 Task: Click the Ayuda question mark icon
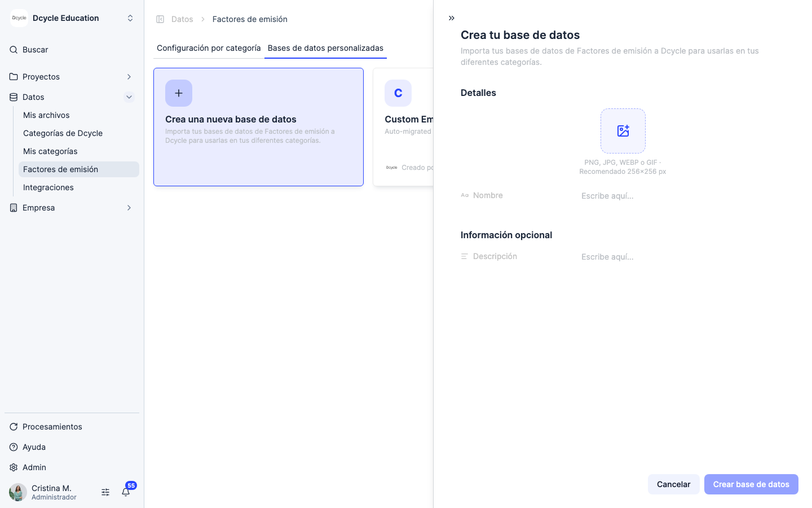(x=14, y=447)
